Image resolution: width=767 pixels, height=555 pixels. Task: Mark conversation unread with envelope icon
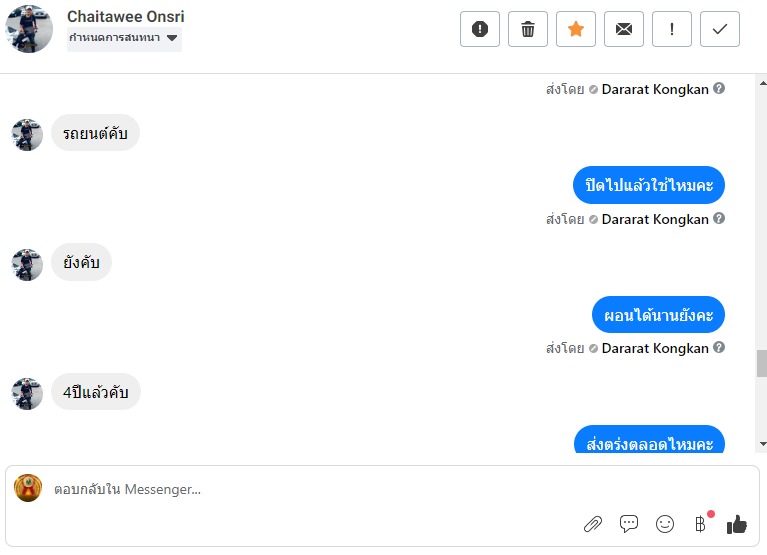623,29
